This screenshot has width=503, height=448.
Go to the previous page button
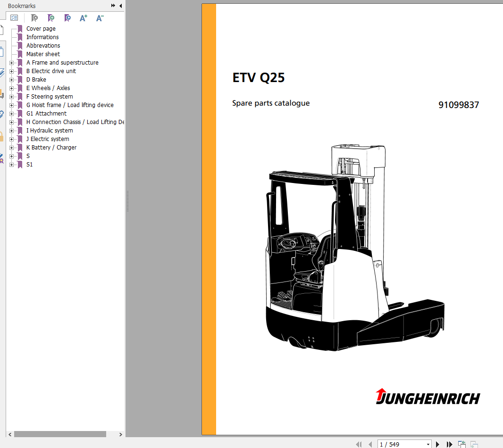(370, 444)
